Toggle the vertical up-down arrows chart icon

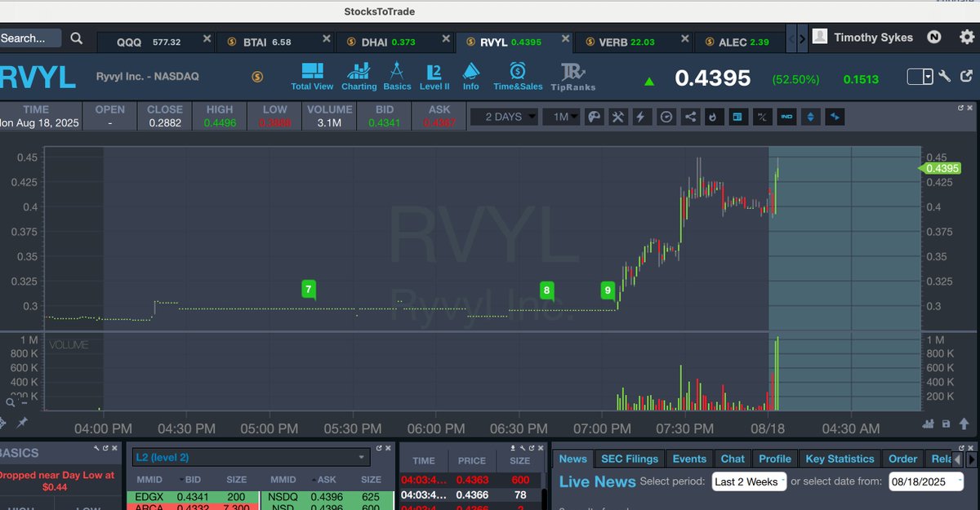coord(810,117)
